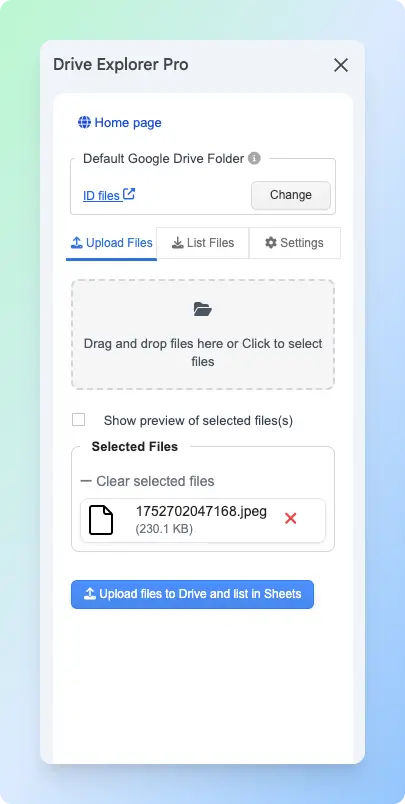The image size is (405, 804).
Task: Click the info icon next to Default Google Drive Folder
Action: pos(254,158)
